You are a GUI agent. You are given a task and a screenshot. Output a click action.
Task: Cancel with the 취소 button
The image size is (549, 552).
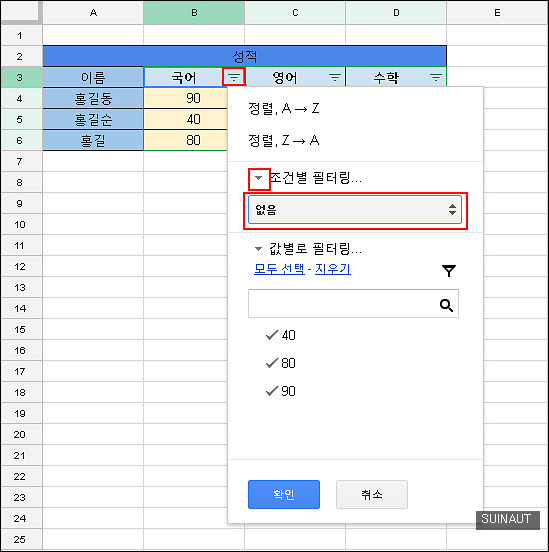click(372, 495)
